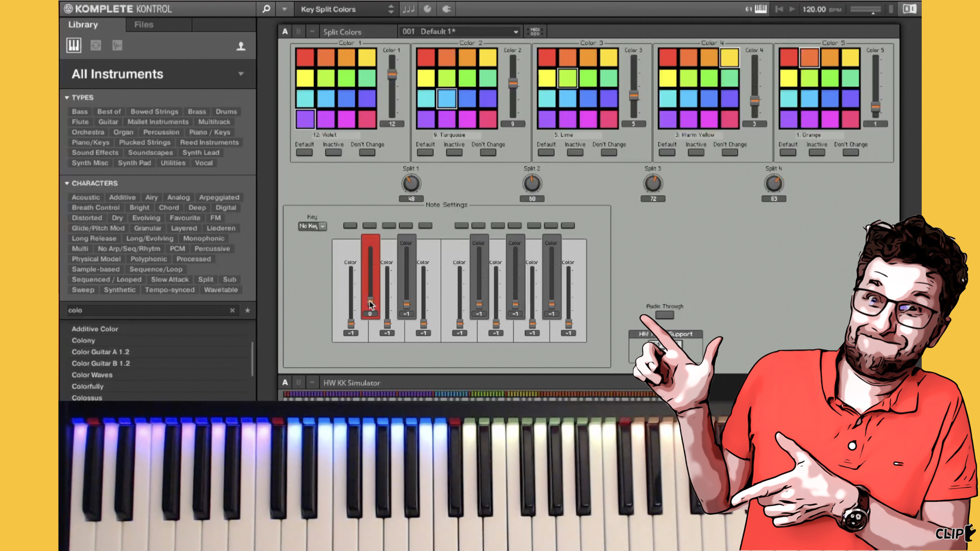This screenshot has height=551, width=980.
Task: Toggle the favorites star next to search
Action: tap(248, 310)
